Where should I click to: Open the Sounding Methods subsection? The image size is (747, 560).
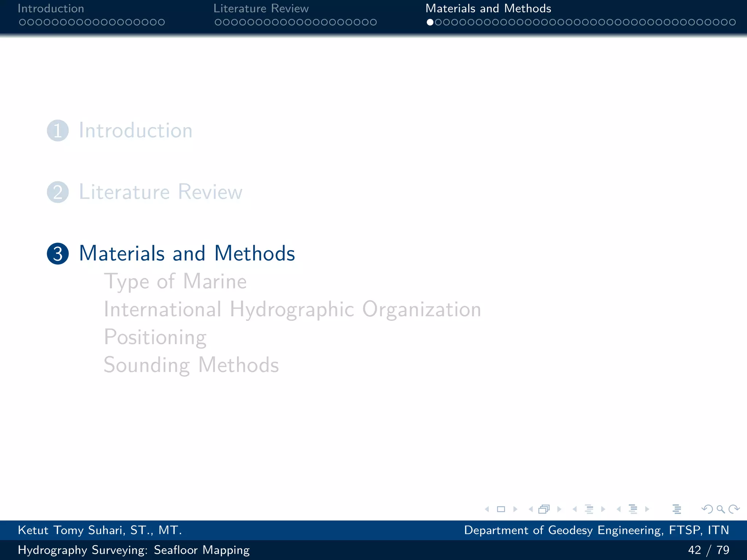point(191,365)
